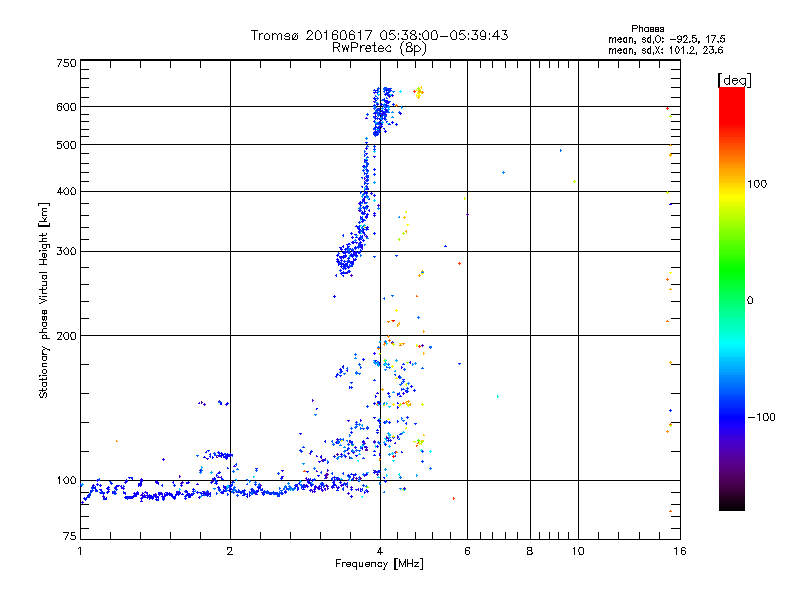This screenshot has width=800, height=600.
Task: Click the '[deg]' colorbar unit label
Action: pyautogui.click(x=734, y=80)
